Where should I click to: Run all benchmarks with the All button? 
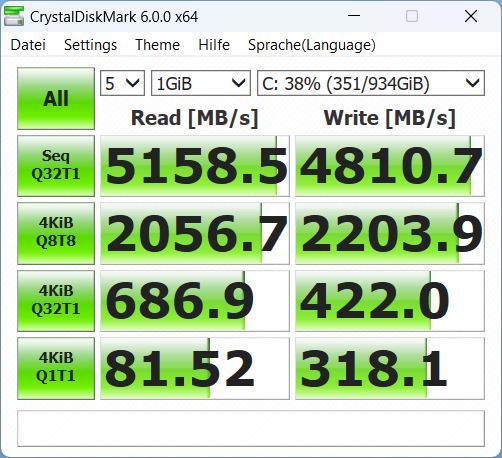pyautogui.click(x=56, y=98)
